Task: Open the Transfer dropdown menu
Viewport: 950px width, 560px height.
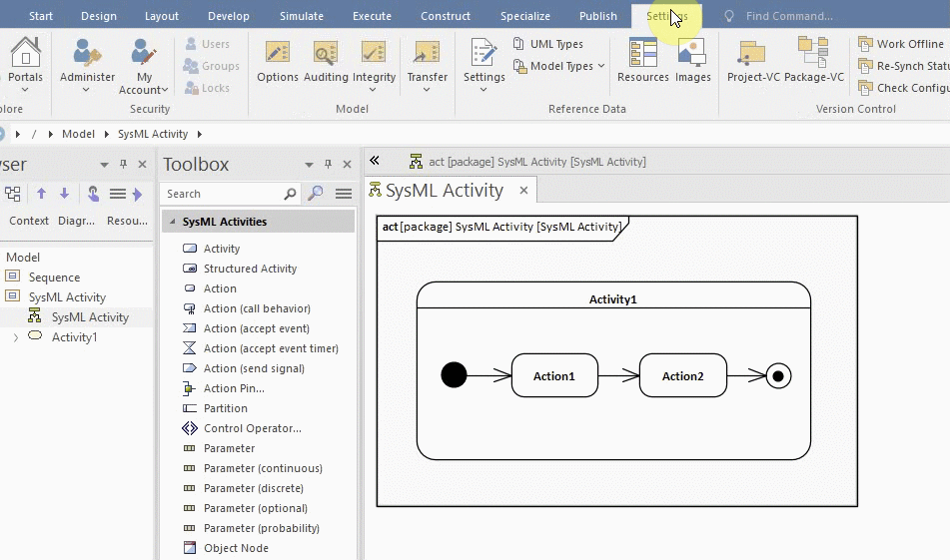Action: point(427,78)
